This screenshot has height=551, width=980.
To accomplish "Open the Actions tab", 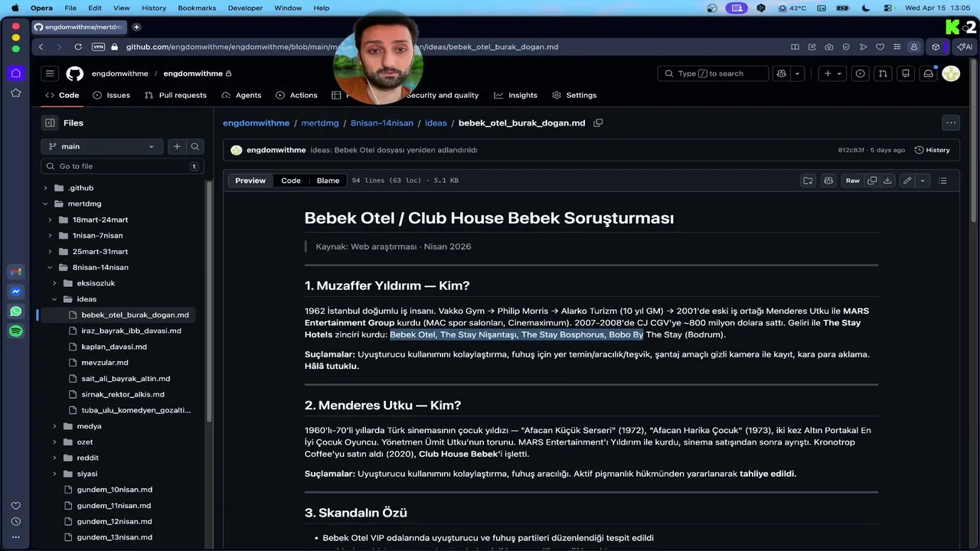I will (296, 95).
